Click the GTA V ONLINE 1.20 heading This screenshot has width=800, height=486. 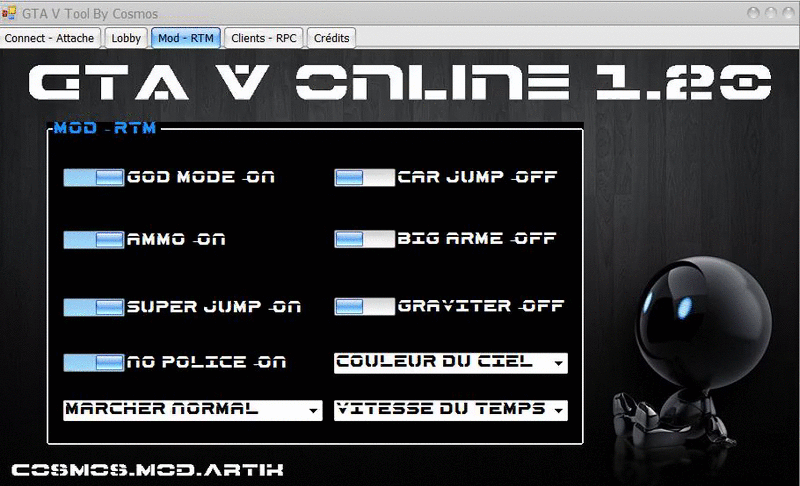pos(399,82)
